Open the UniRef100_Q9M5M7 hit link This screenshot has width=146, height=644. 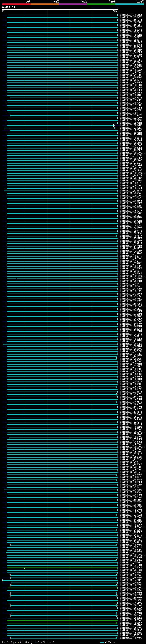[x=131, y=50]
